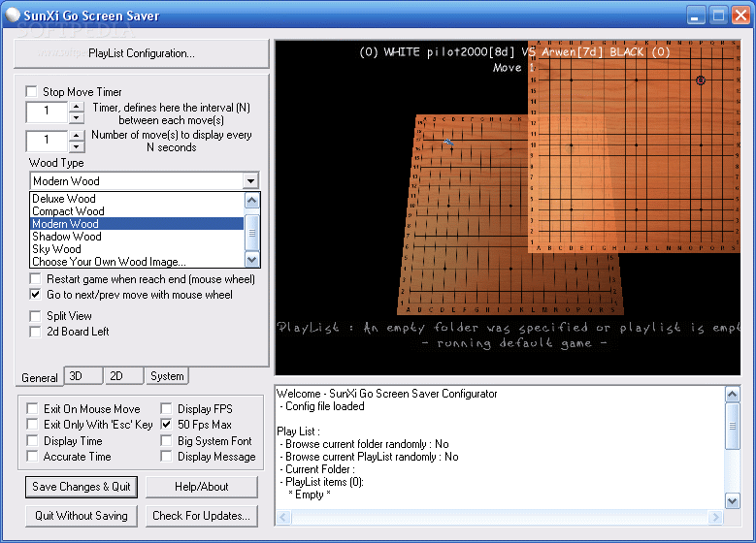The image size is (756, 543).
Task: Enable Display Message checkbox
Action: click(166, 456)
